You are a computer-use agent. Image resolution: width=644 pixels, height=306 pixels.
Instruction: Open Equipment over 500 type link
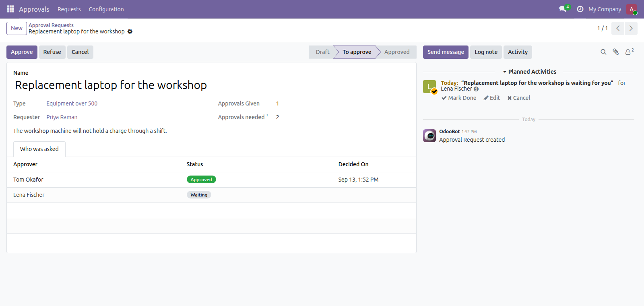(x=72, y=103)
